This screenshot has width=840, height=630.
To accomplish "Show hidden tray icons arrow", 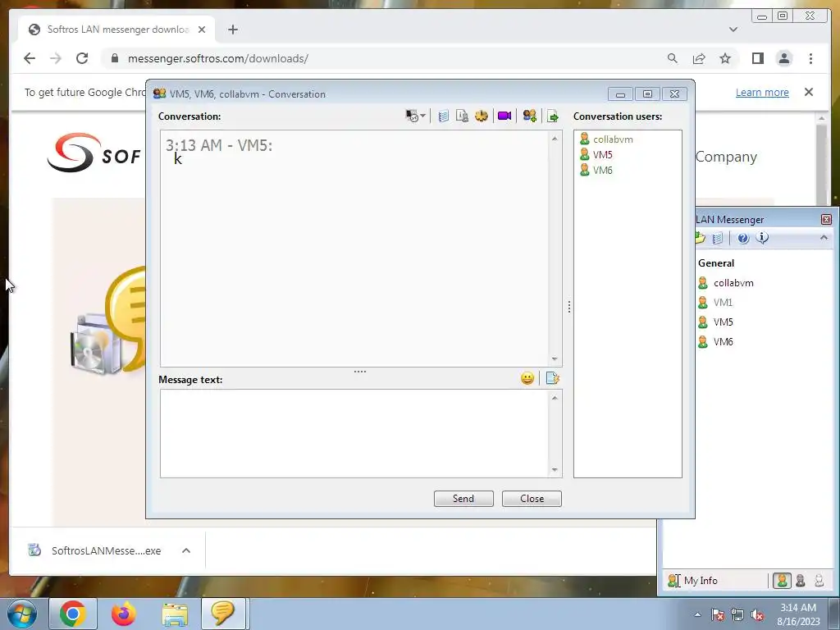I will tap(697, 614).
